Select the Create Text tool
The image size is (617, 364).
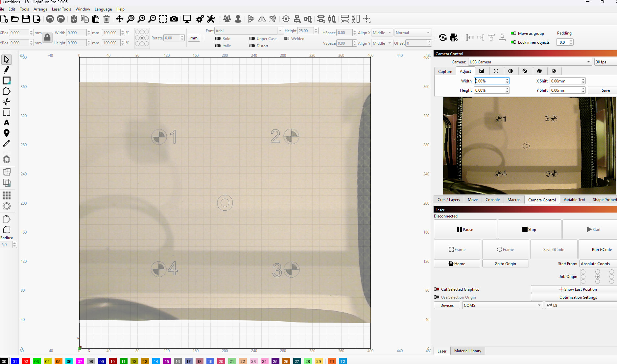tap(6, 123)
